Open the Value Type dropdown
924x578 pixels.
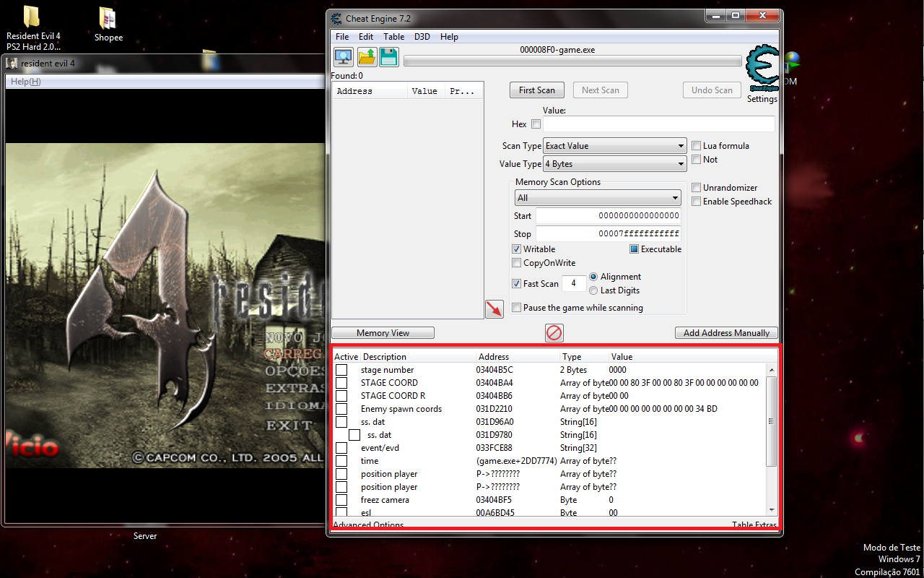(614, 165)
